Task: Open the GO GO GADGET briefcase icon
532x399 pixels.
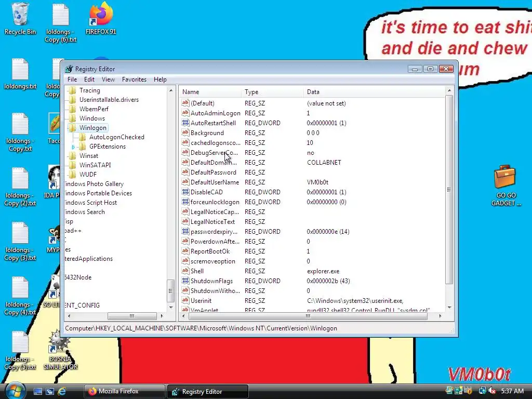Action: [x=506, y=185]
